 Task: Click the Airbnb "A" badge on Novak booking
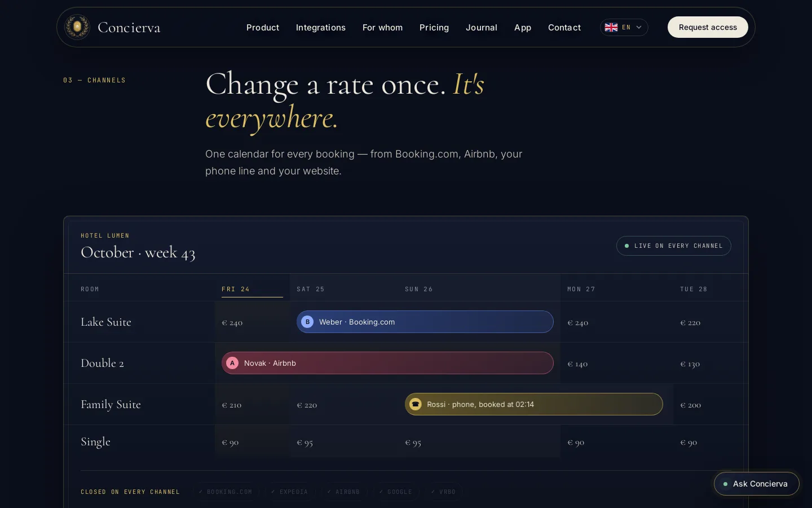[x=232, y=363]
